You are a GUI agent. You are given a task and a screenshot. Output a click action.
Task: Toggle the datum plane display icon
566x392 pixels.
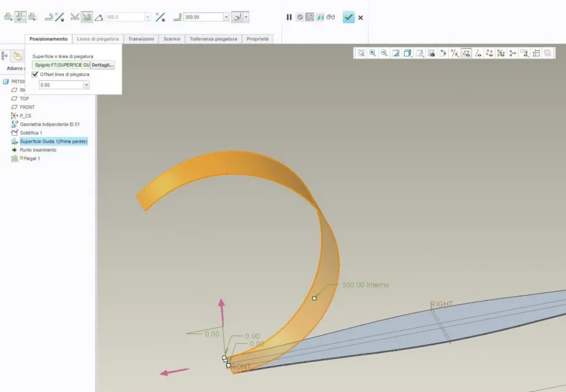tap(466, 53)
